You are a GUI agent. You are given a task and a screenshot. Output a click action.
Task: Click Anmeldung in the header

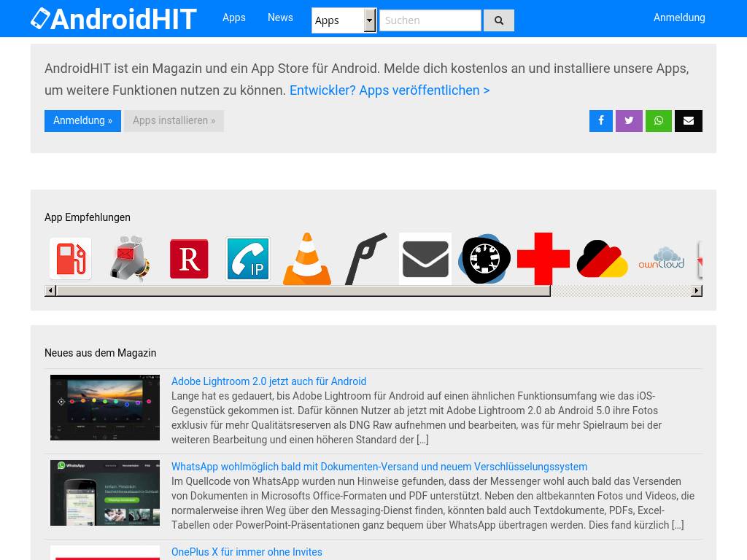click(x=679, y=17)
